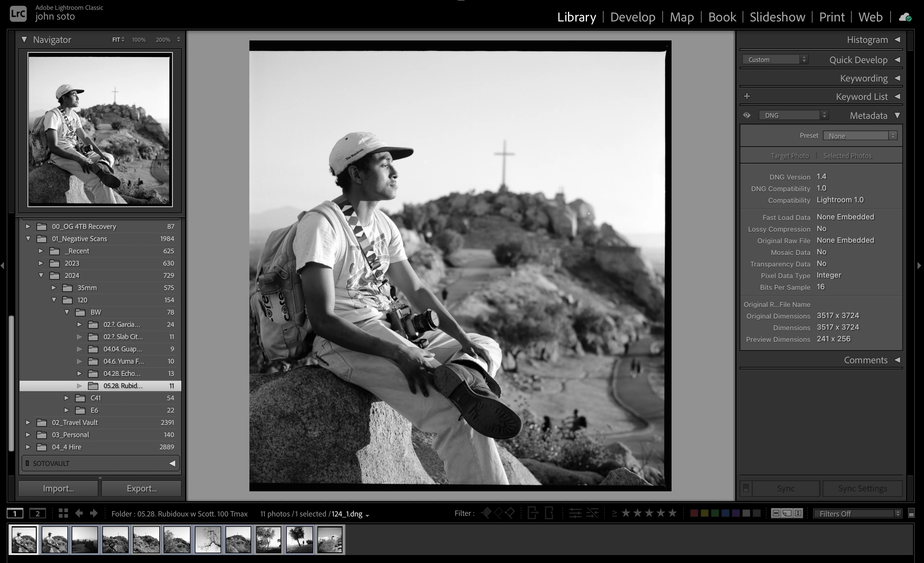924x563 pixels.
Task: Click the cloud sync status icon
Action: click(x=905, y=17)
